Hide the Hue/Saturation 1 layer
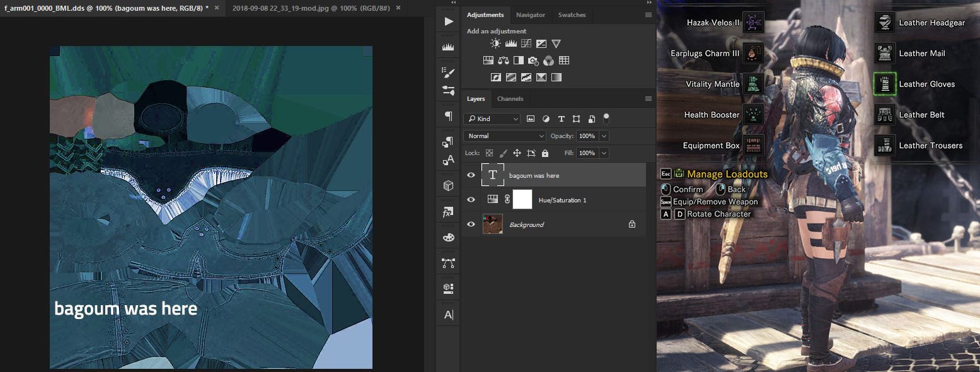 point(471,200)
